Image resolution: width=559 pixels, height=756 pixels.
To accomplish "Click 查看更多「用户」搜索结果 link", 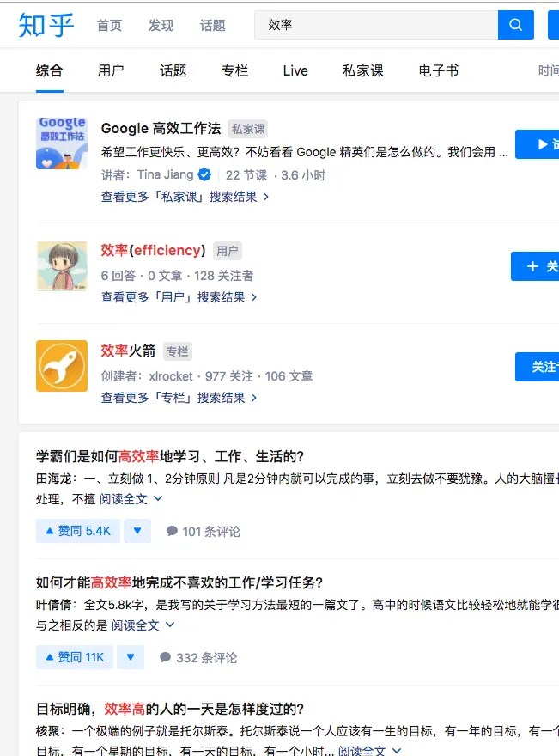I will 179,297.
